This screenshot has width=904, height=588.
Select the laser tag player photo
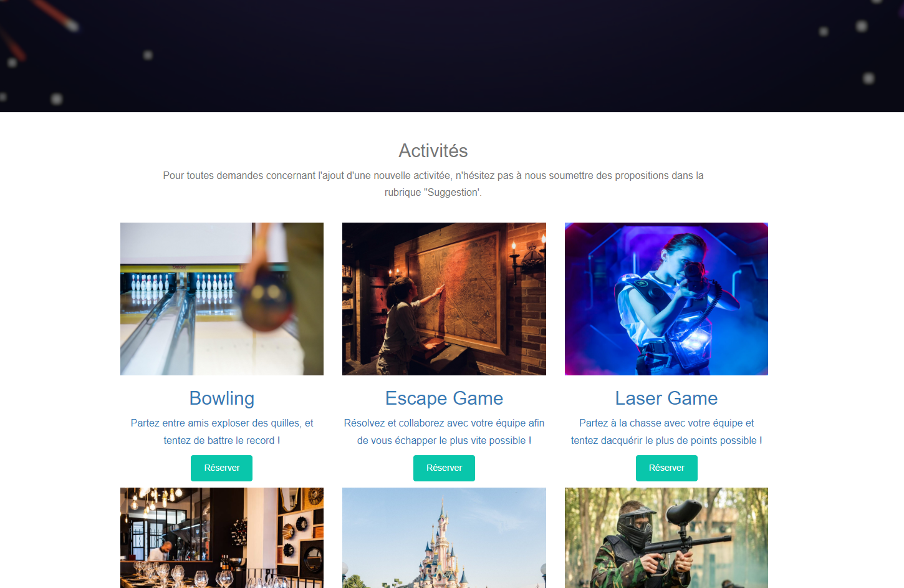666,299
